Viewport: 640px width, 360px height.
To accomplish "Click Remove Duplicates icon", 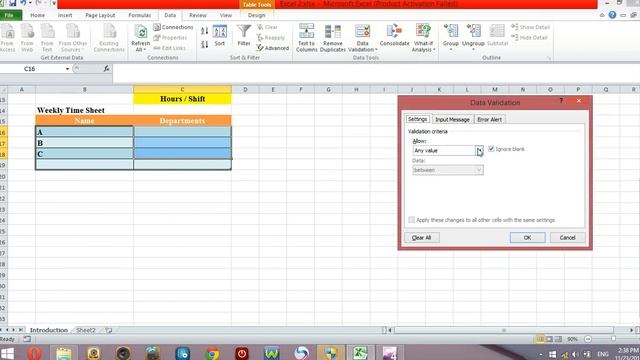I will tap(333, 31).
